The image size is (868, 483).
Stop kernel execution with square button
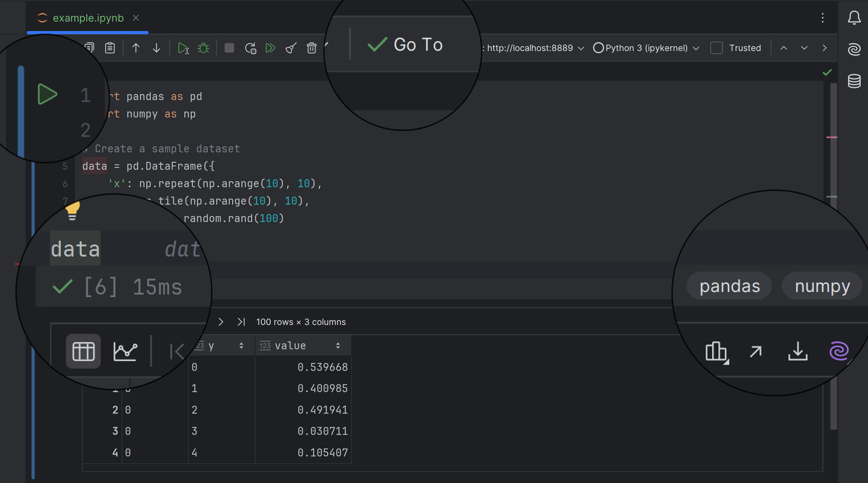[229, 48]
